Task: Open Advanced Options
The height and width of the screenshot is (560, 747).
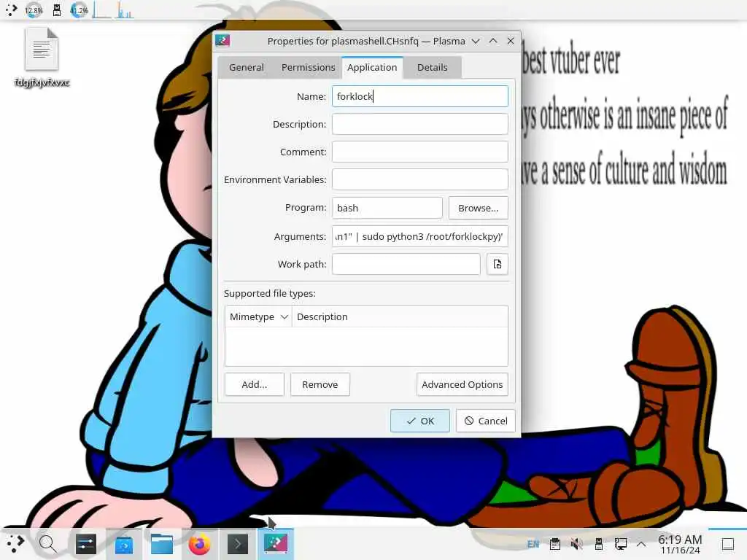Action: 462,384
